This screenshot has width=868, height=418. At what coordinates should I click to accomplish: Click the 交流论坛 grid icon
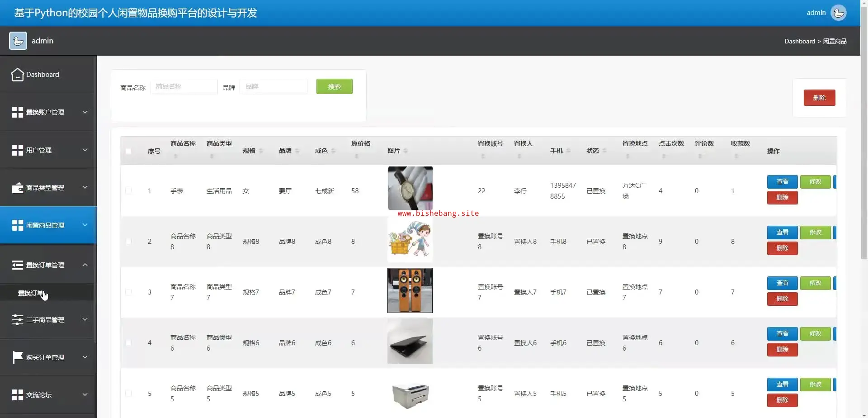[17, 395]
